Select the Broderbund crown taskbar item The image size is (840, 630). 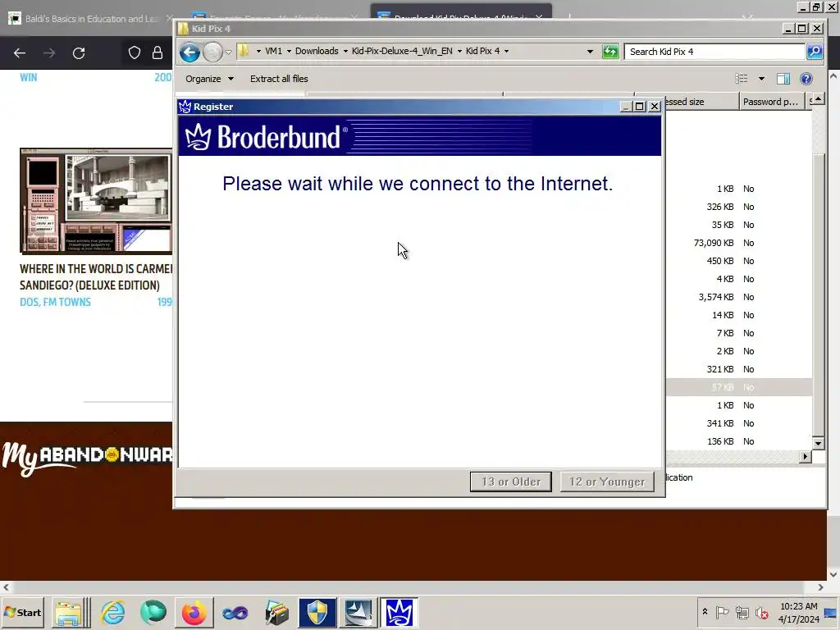(399, 612)
